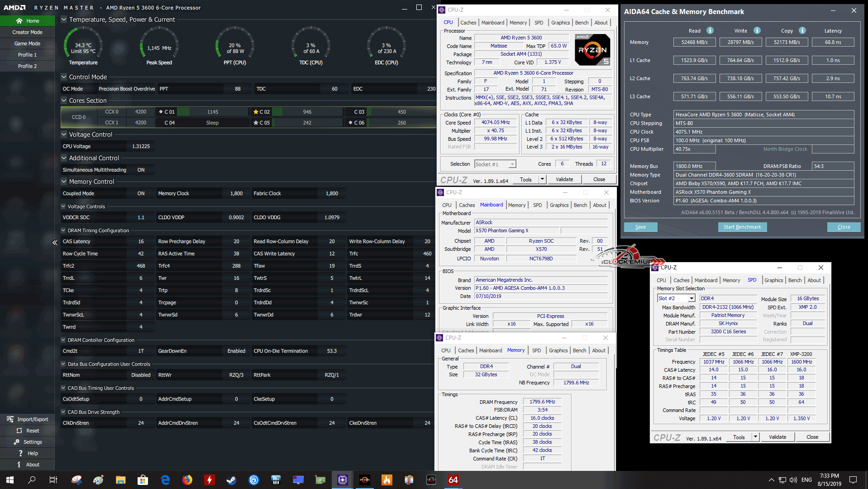Switch to Caches tab in top CPU-Z window
The height and width of the screenshot is (489, 868).
coord(468,23)
